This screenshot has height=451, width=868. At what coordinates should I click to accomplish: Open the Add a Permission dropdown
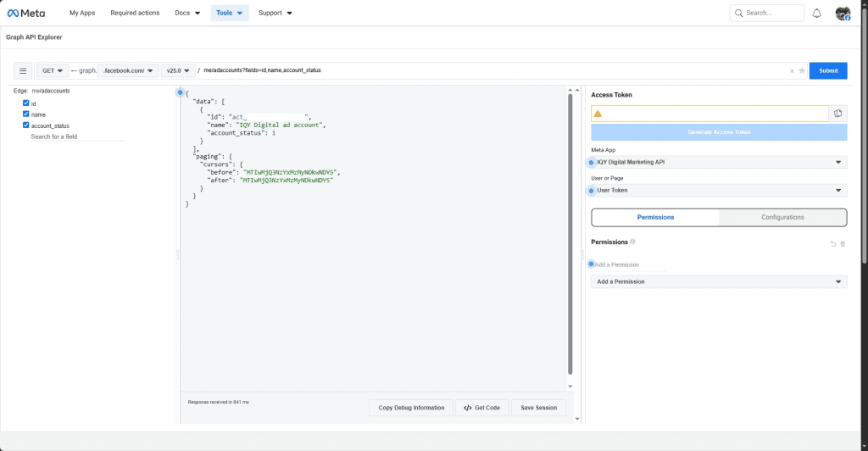719,281
